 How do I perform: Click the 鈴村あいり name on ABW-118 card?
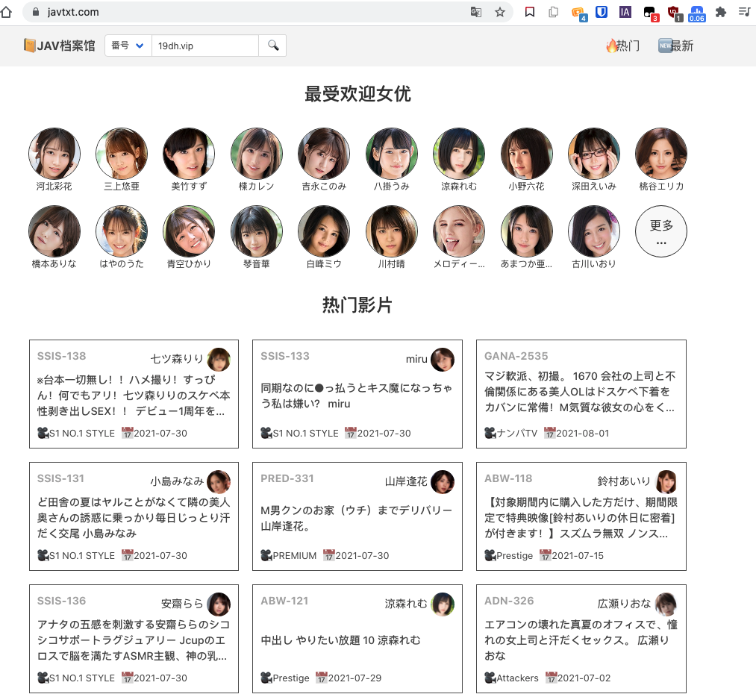624,481
